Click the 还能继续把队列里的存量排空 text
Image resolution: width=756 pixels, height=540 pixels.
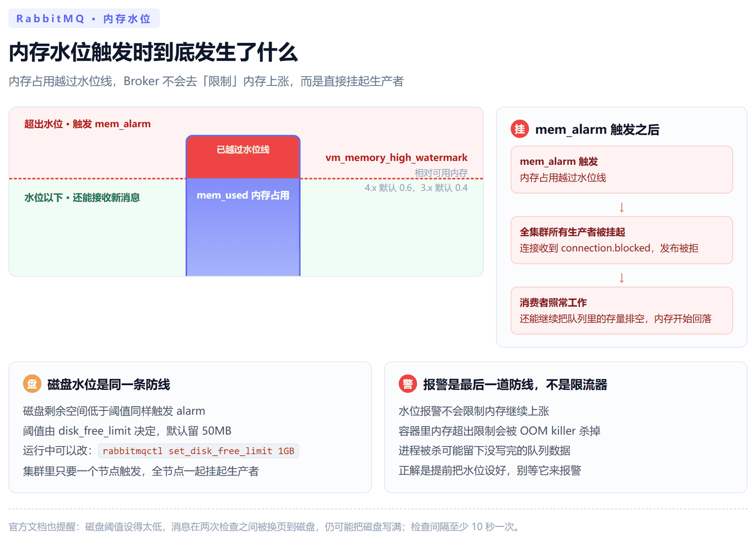point(615,319)
